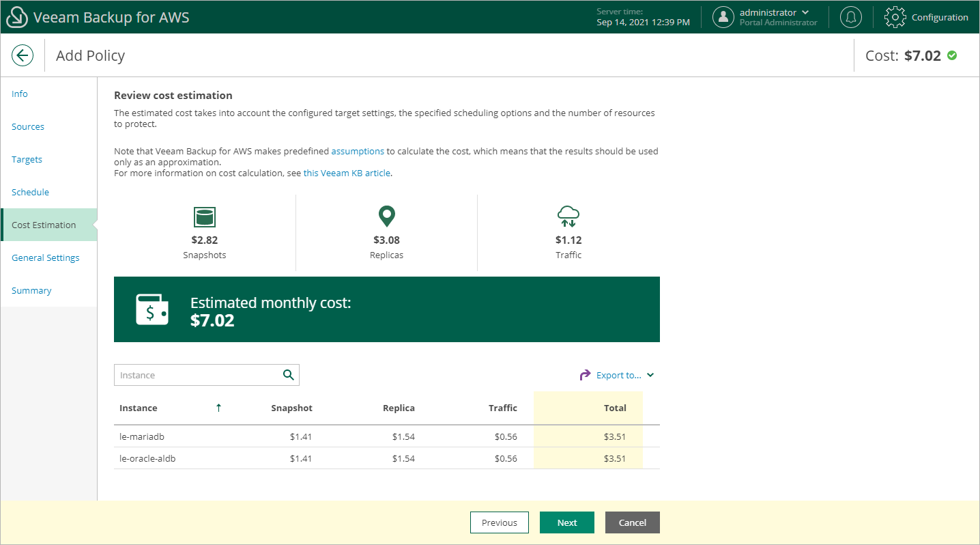Sort by Total column header
This screenshot has height=545, width=980.
(x=615, y=408)
